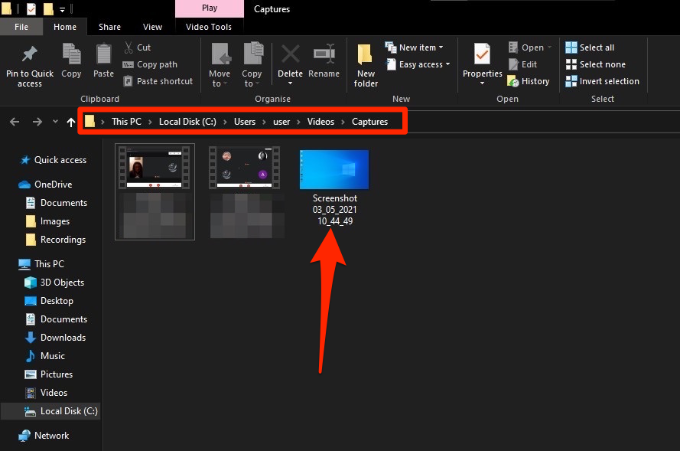
Task: Open the Video Tools tab
Action: click(x=209, y=27)
